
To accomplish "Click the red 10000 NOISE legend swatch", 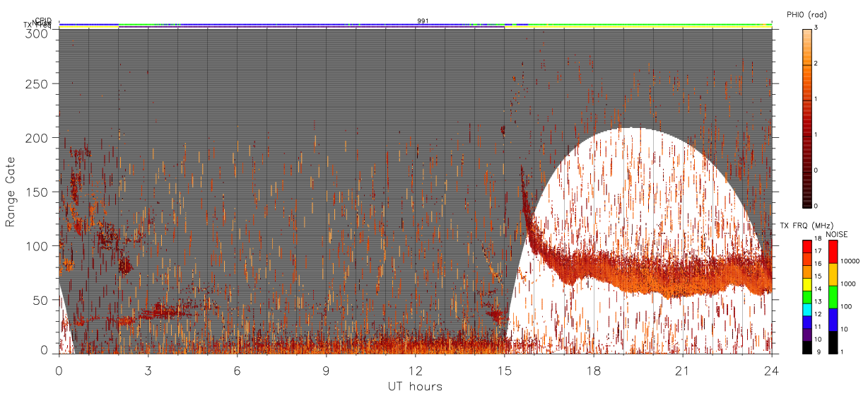I will tap(833, 252).
